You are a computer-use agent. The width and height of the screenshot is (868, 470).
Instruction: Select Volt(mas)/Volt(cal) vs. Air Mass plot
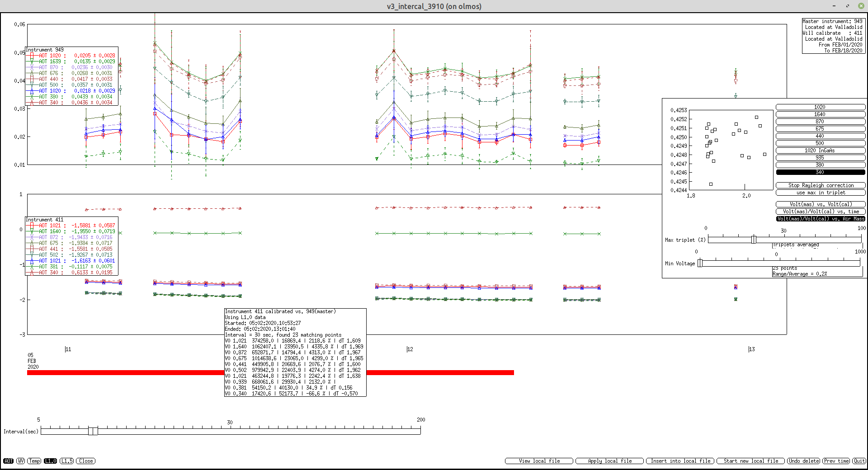coord(820,219)
